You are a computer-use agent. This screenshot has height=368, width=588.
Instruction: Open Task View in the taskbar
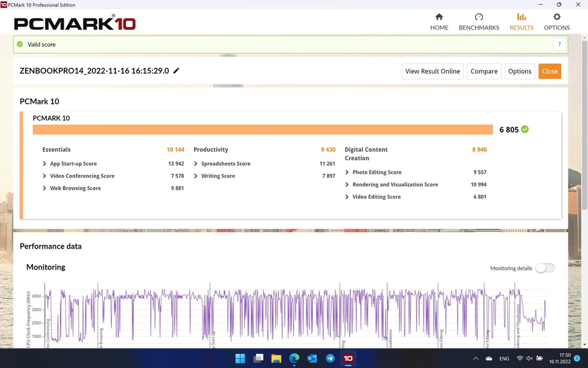(258, 358)
